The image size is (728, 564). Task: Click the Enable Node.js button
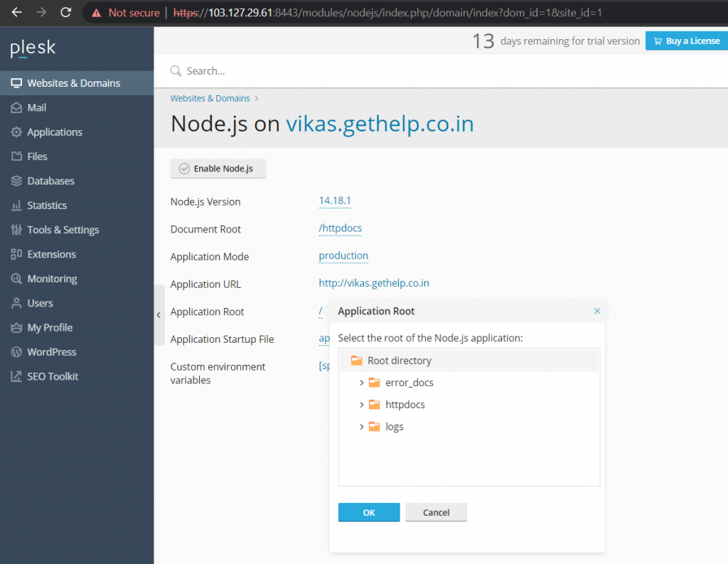click(x=218, y=169)
